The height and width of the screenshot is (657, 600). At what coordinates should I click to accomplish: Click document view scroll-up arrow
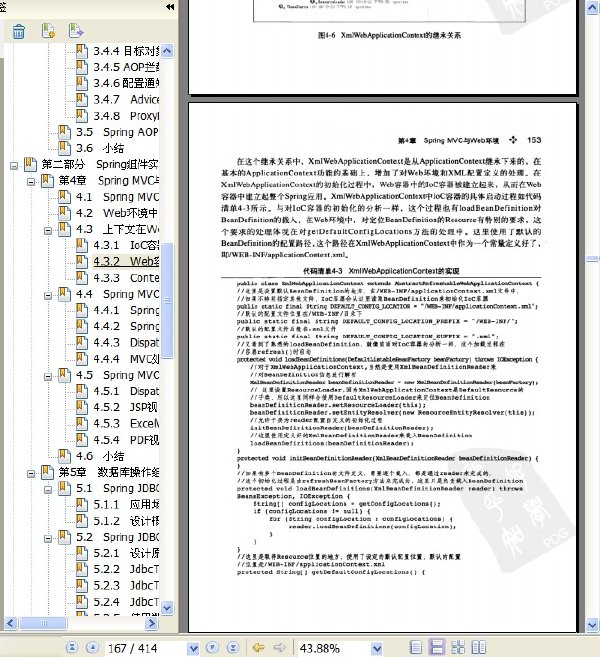point(592,8)
